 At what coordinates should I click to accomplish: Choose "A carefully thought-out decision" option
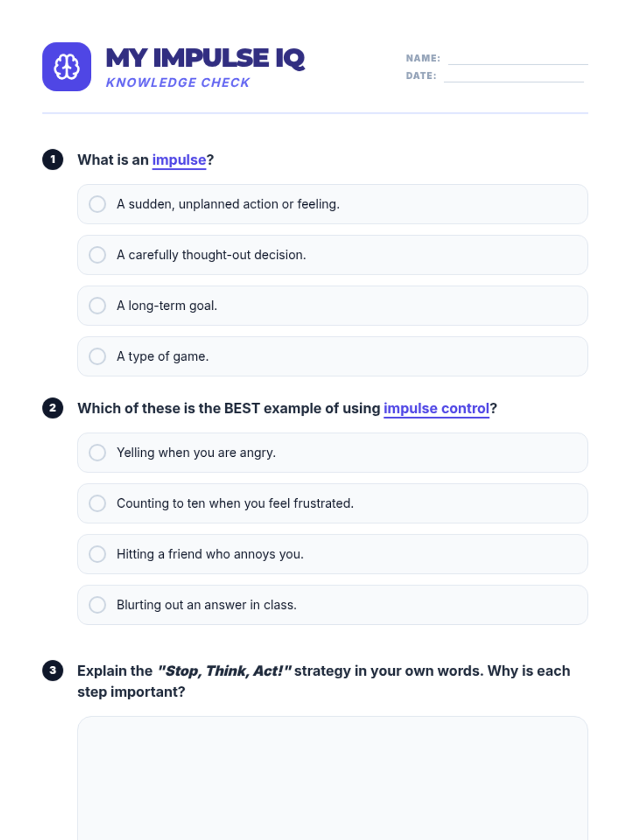pyautogui.click(x=98, y=255)
